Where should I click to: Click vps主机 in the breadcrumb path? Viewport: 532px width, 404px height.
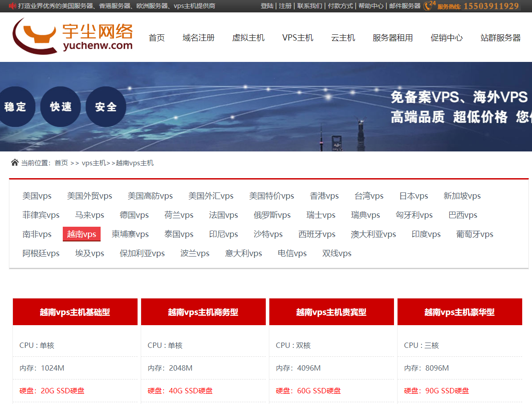[94, 163]
